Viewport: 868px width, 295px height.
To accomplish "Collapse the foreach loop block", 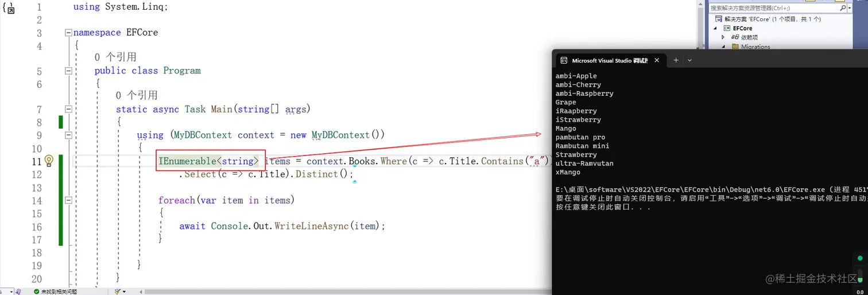I will pyautogui.click(x=69, y=200).
